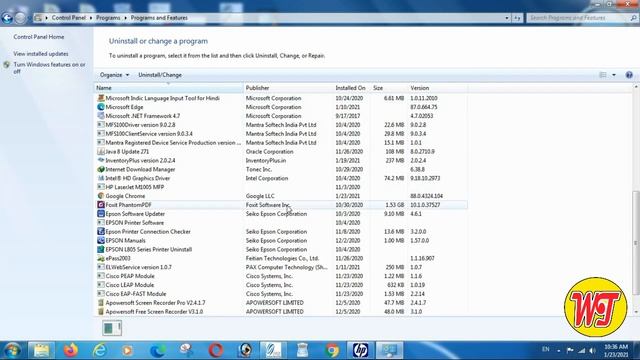Click the Apowersoft Screen Recorder Pro icon
The image size is (640, 360).
tap(101, 303)
